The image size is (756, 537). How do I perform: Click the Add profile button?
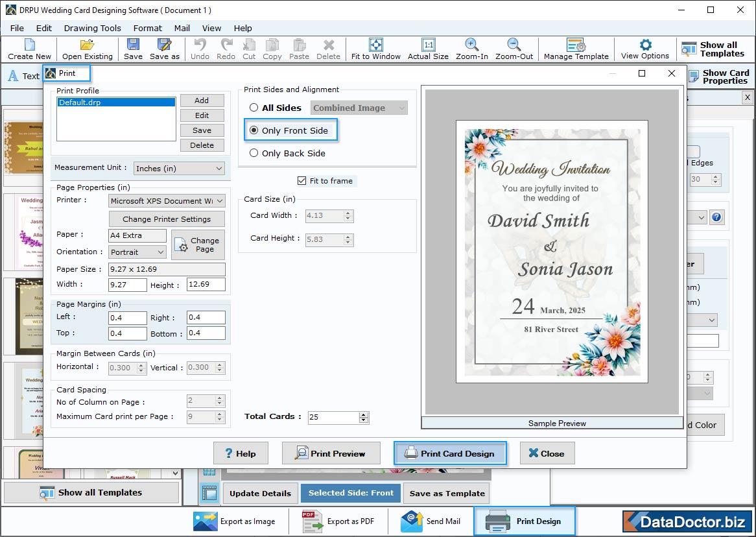point(202,101)
